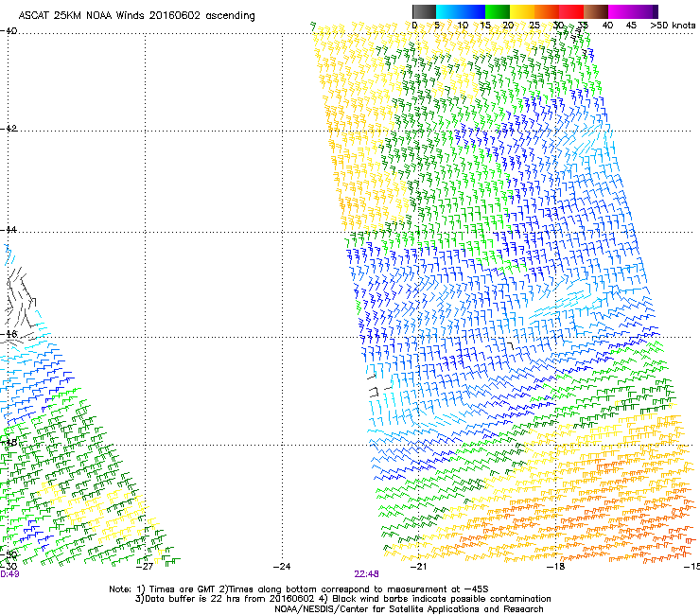The image size is (700, 615).
Task: Click the purple "22:48" swath time stamp
Action: [x=366, y=574]
